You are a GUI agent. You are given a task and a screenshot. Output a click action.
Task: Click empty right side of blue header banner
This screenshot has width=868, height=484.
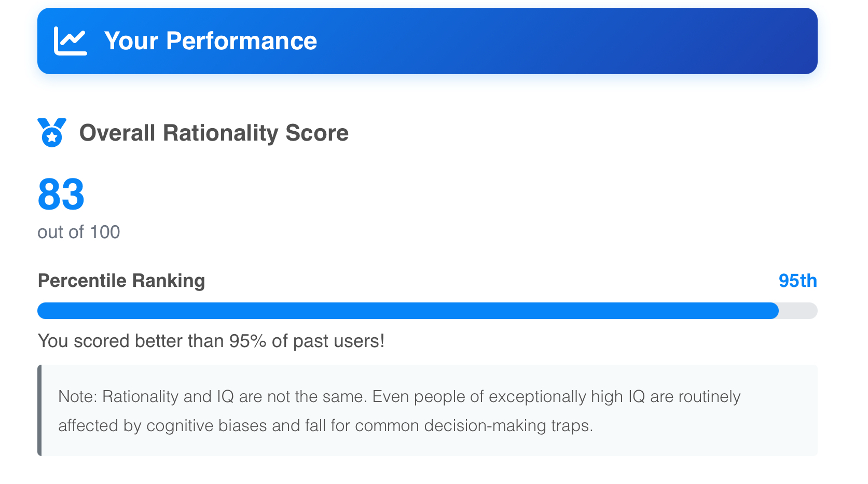click(x=623, y=41)
